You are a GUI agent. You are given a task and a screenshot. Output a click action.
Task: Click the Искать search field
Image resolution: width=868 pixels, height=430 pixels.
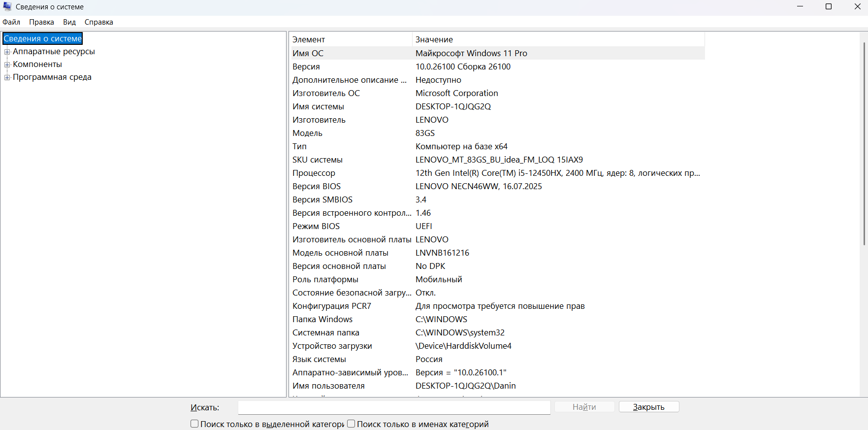point(394,407)
